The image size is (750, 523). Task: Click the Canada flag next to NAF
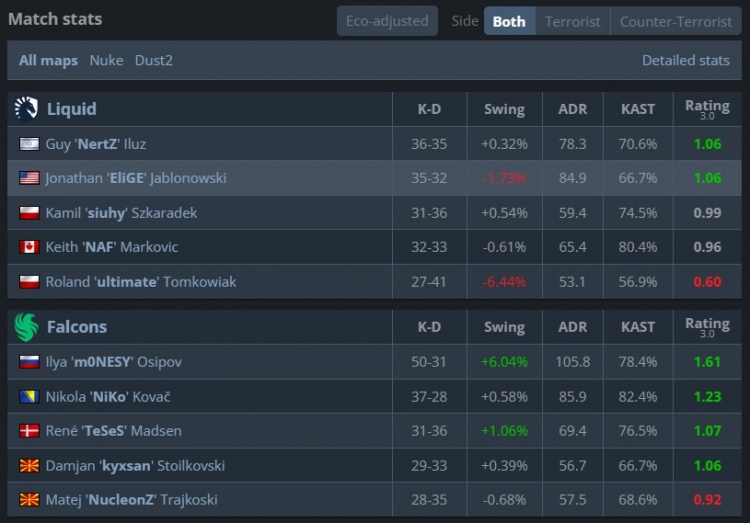tap(29, 246)
